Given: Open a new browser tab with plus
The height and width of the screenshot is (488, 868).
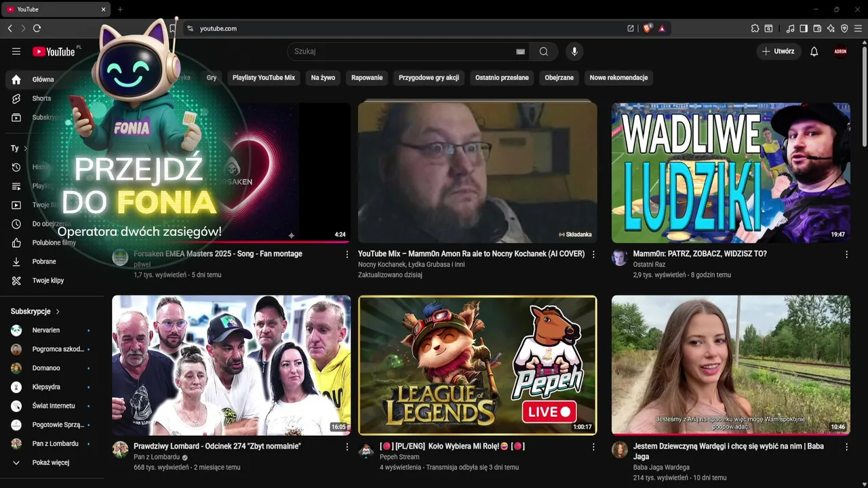Looking at the screenshot, I should point(120,9).
